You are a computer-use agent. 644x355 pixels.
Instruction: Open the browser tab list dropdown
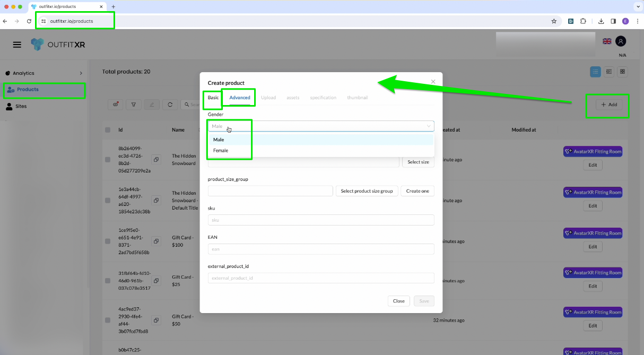[x=637, y=6]
